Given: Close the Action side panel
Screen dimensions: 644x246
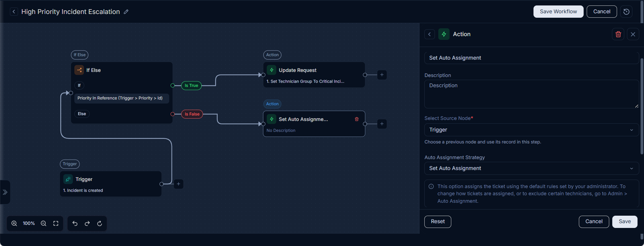Looking at the screenshot, I should pos(633,34).
